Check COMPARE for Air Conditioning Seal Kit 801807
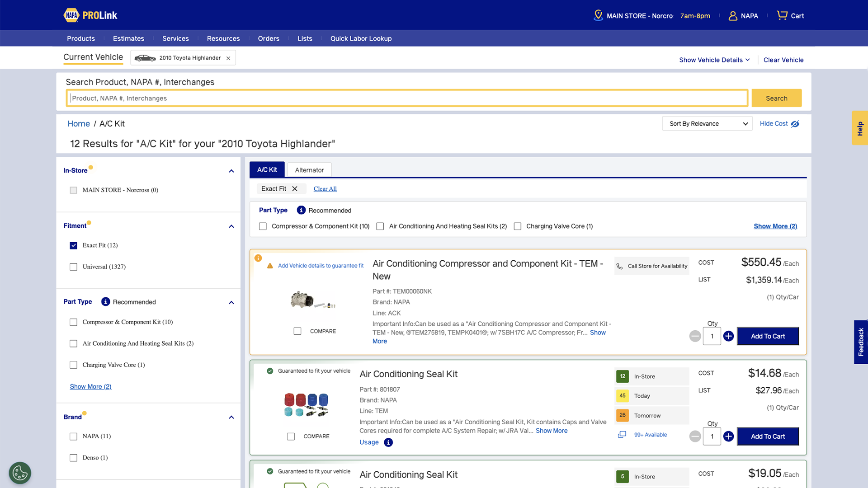The width and height of the screenshot is (868, 488). point(291,436)
